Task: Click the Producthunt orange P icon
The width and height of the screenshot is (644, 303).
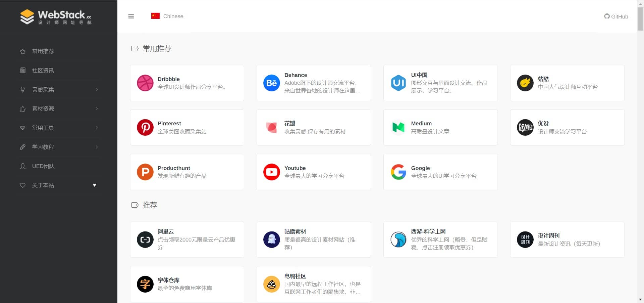Action: tap(145, 172)
